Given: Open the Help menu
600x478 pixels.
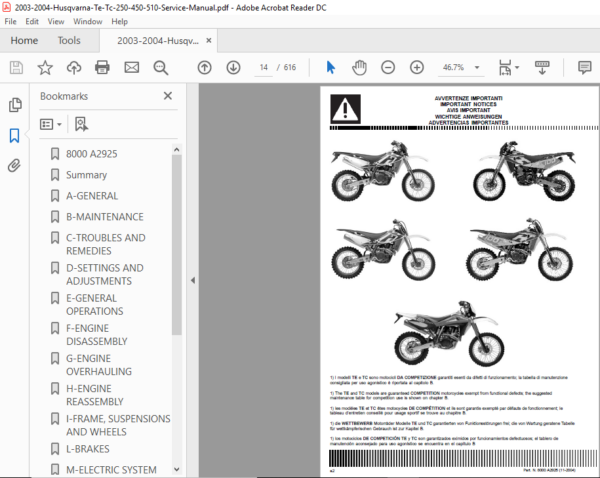Looking at the screenshot, I should (119, 21).
